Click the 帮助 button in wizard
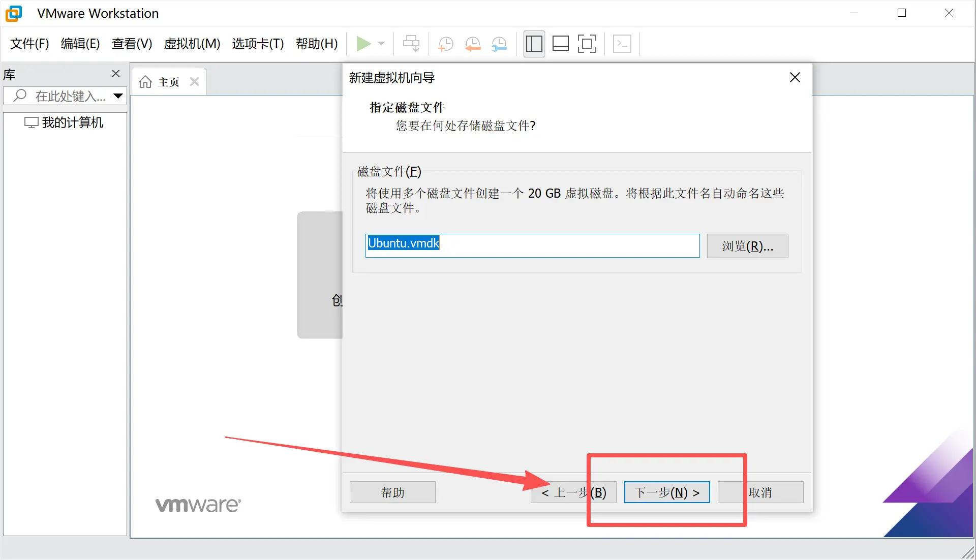The height and width of the screenshot is (560, 976). 392,492
